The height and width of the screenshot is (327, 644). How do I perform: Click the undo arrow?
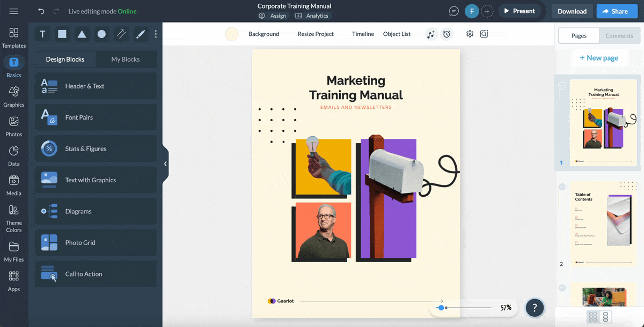tap(41, 11)
